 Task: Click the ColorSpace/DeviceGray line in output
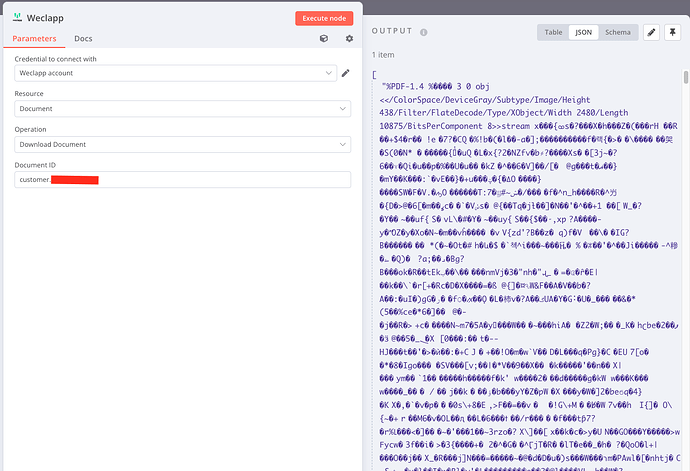484,100
